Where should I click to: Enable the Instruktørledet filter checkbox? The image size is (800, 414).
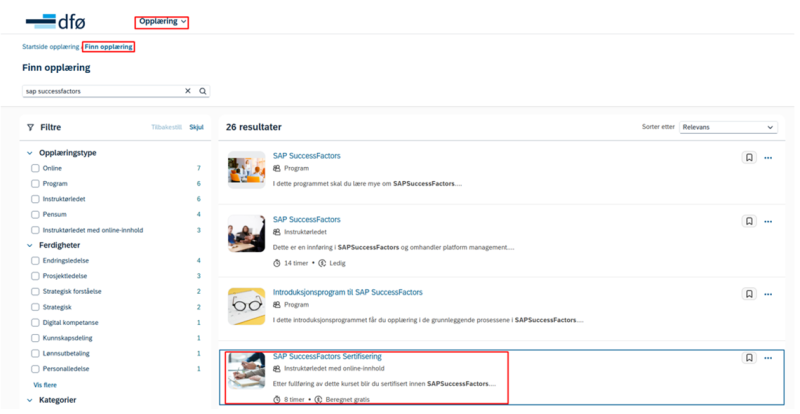[35, 199]
